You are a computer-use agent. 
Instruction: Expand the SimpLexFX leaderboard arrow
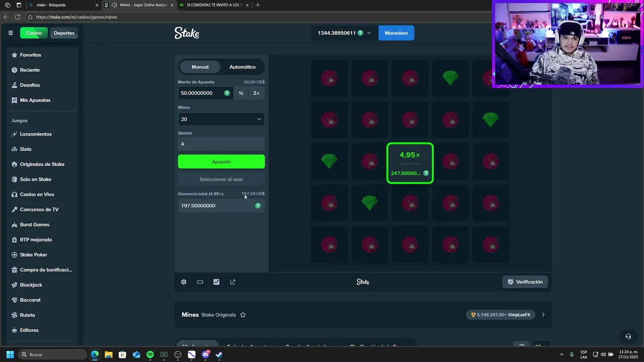pos(543,315)
